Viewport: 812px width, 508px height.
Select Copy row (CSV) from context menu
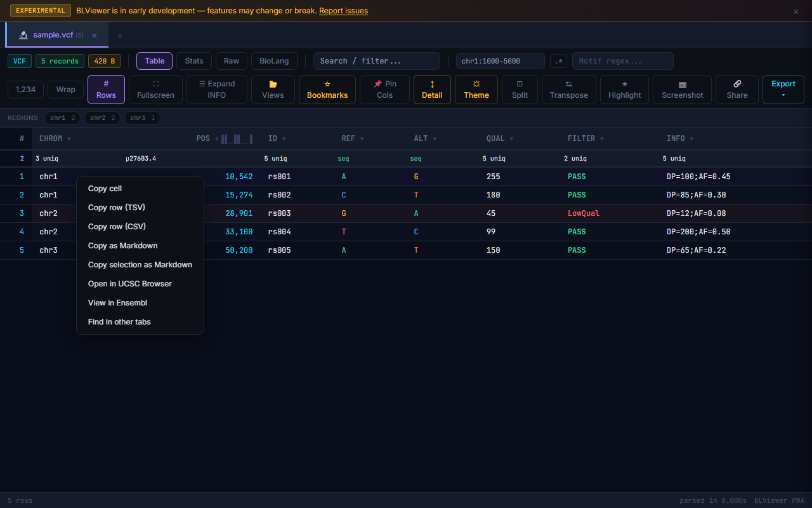click(117, 227)
